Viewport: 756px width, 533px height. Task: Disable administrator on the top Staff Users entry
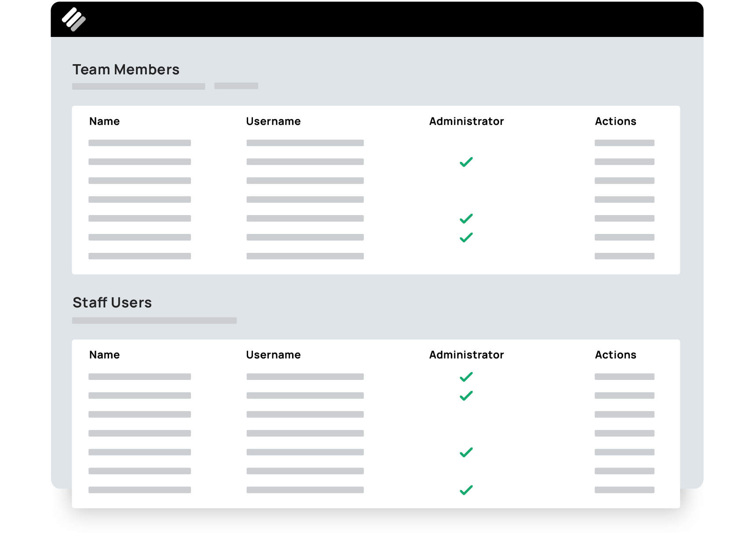pos(466,376)
